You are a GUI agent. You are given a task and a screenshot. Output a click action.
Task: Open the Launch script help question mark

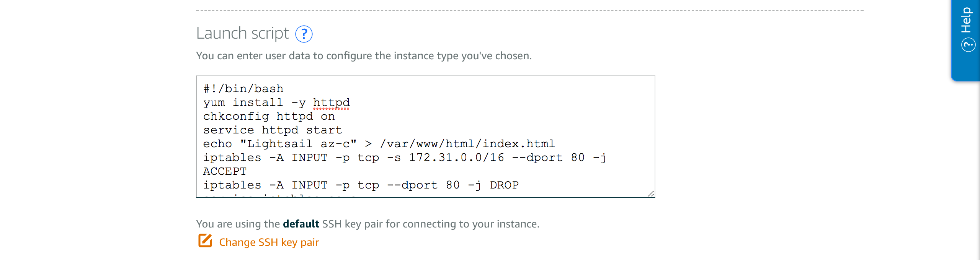[x=304, y=34]
